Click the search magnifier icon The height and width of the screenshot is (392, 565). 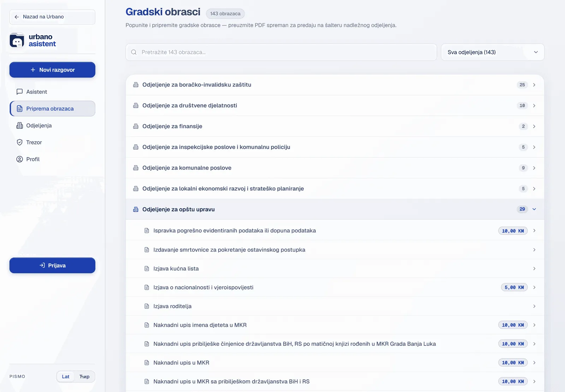click(134, 52)
